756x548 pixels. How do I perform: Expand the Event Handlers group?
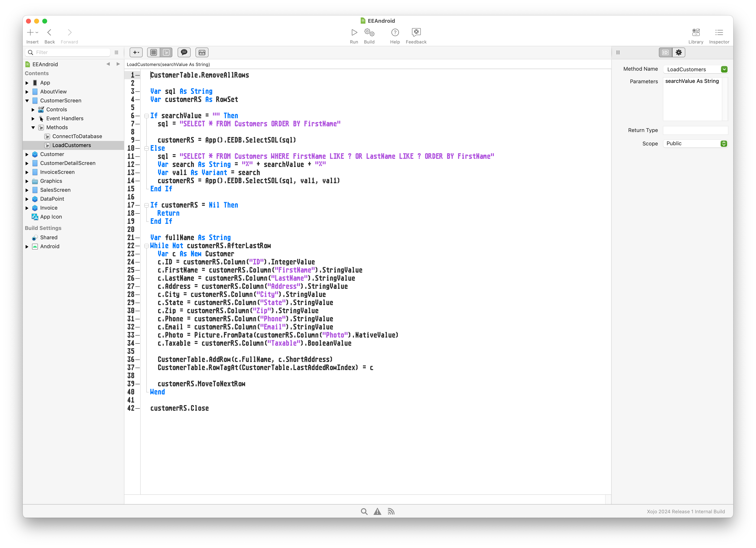tap(33, 119)
